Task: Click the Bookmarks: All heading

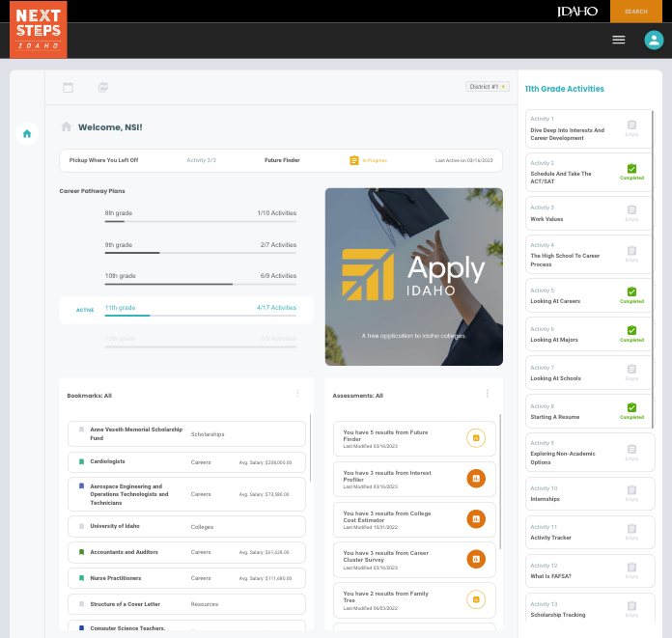Action: pyautogui.click(x=89, y=396)
